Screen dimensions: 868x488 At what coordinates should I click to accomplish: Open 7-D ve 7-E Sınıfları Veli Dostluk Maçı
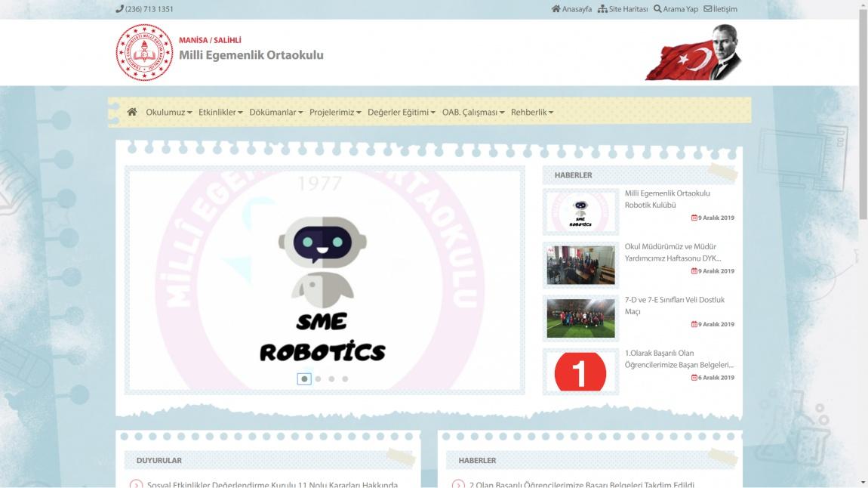[674, 305]
